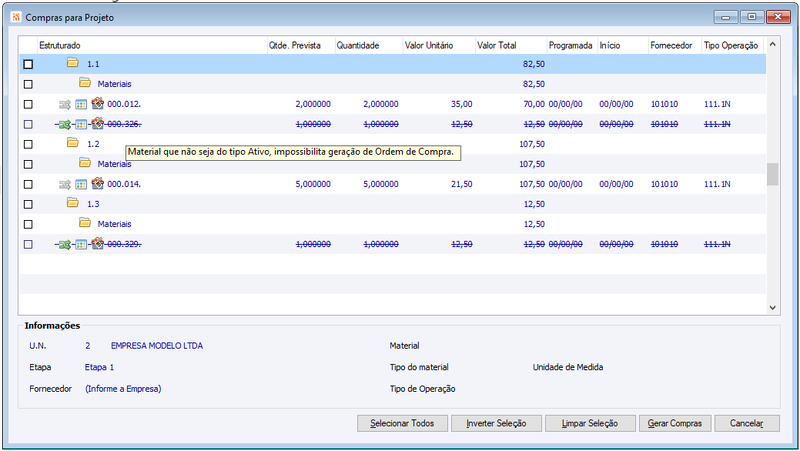This screenshot has width=800, height=451.
Task: Click the EMPRESA MODELO LTDA text
Action: point(157,346)
